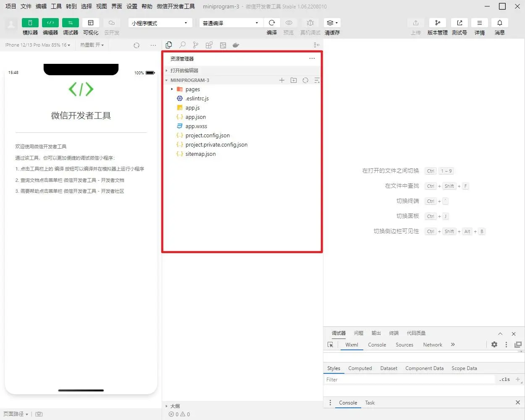Open debugger settings gear icon
Image resolution: width=525 pixels, height=420 pixels.
pos(494,344)
